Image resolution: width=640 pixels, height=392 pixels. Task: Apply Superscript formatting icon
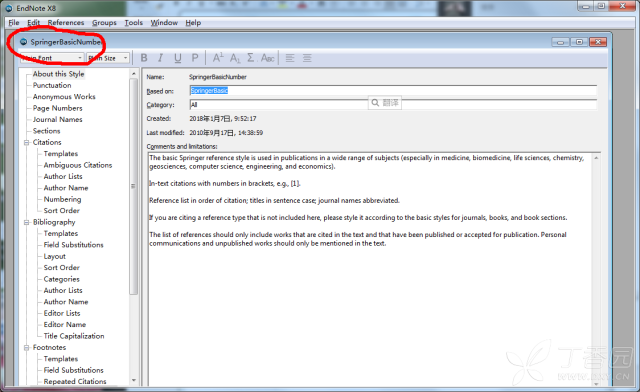point(218,58)
